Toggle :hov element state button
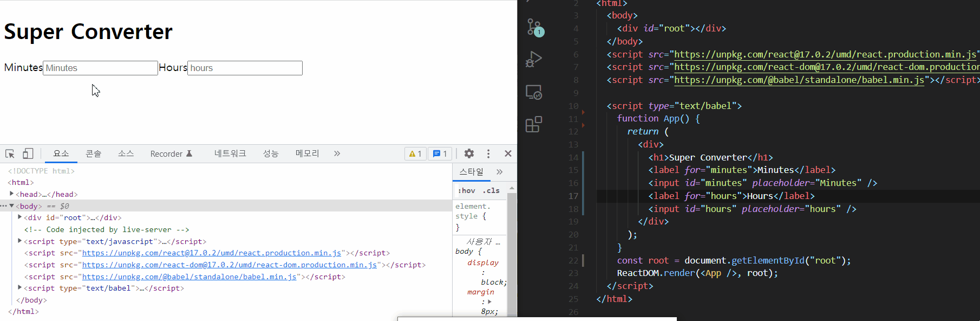Image resolution: width=980 pixels, height=321 pixels. pyautogui.click(x=466, y=190)
